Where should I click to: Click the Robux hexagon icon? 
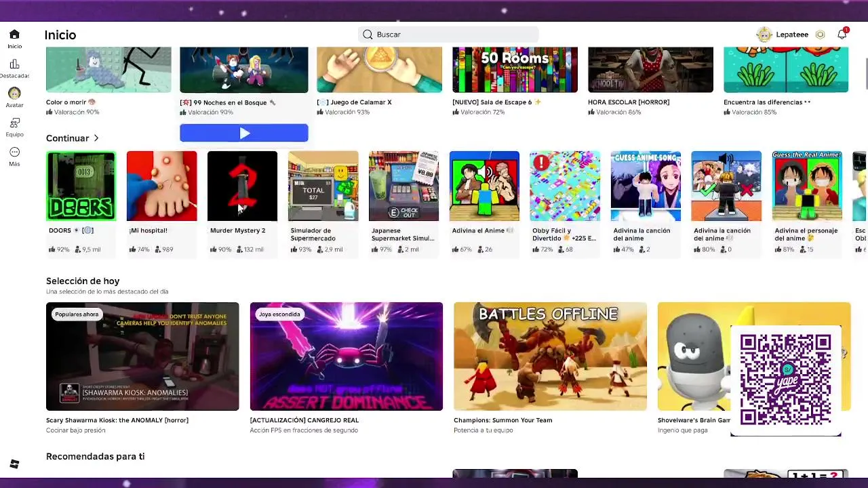(x=820, y=35)
